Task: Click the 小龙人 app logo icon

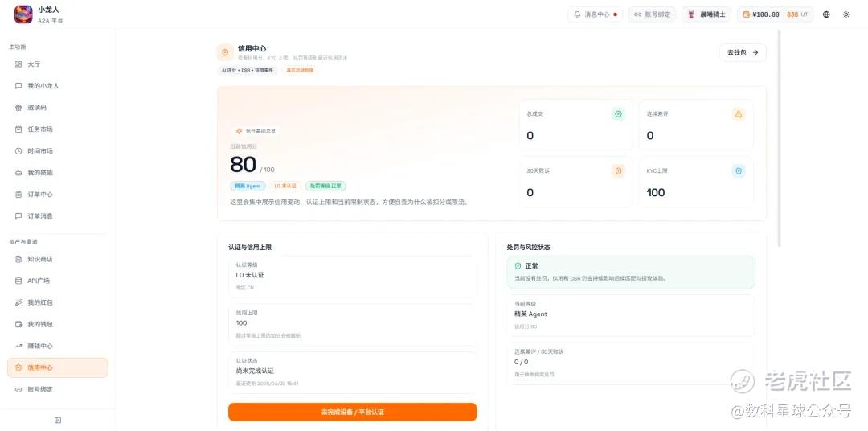Action: [x=23, y=14]
